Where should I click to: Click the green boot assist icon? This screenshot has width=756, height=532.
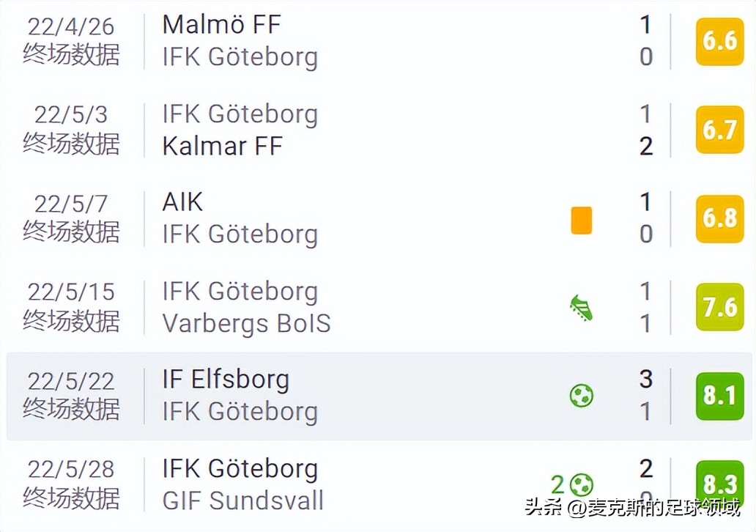click(581, 309)
